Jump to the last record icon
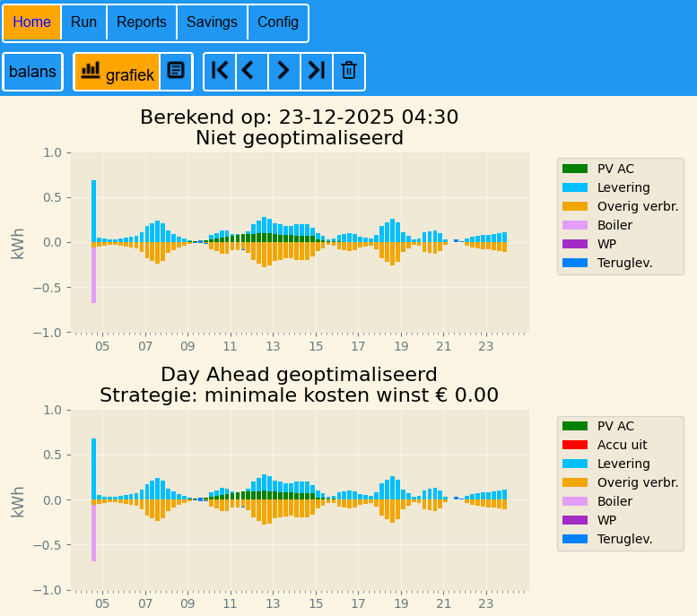The image size is (697, 616). pyautogui.click(x=317, y=71)
